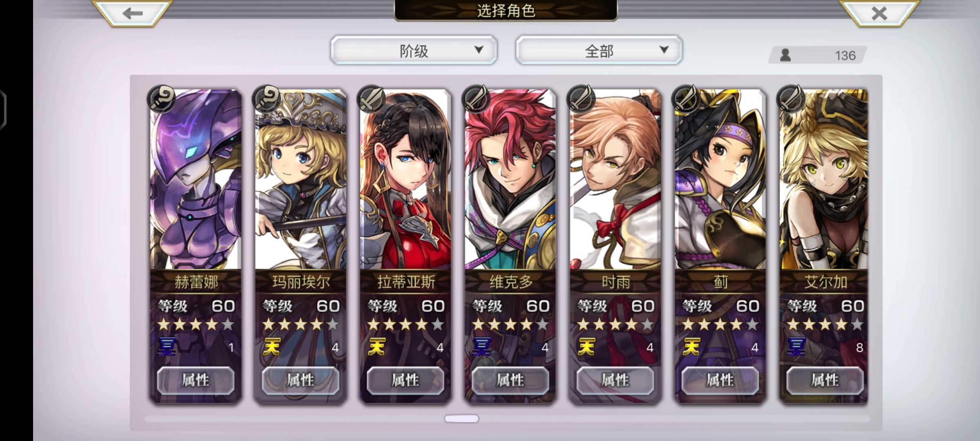Open 属性 for 赫蕾娜
The width and height of the screenshot is (980, 441).
pyautogui.click(x=196, y=381)
